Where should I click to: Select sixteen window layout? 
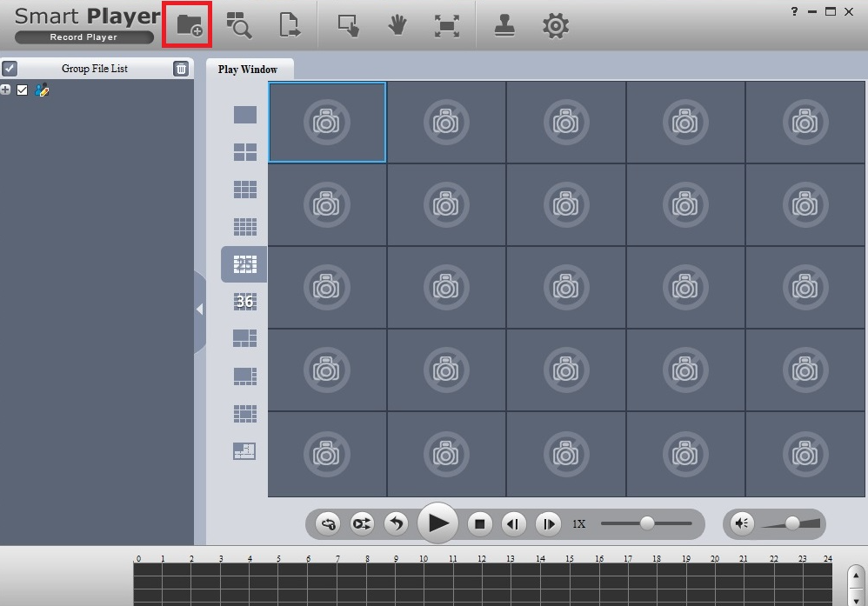(x=244, y=226)
